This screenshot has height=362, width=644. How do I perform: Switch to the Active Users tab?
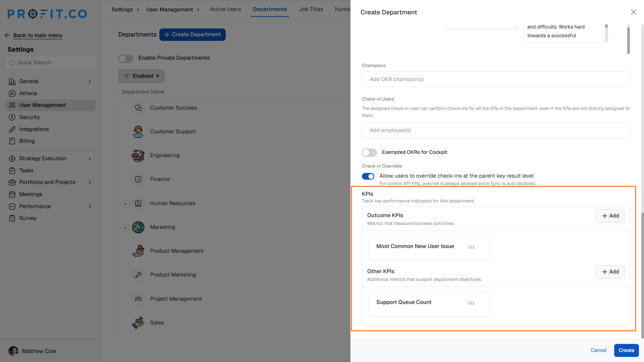point(225,9)
